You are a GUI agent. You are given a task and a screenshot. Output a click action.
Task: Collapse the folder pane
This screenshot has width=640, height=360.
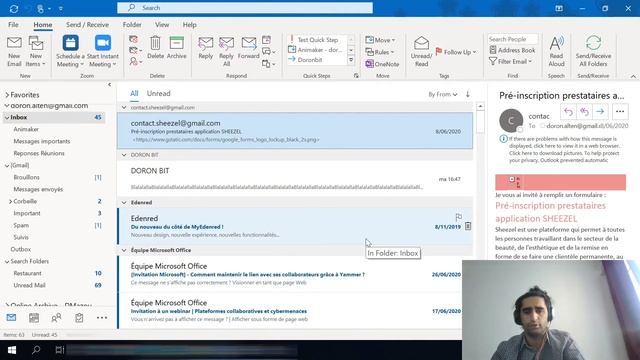pos(109,84)
